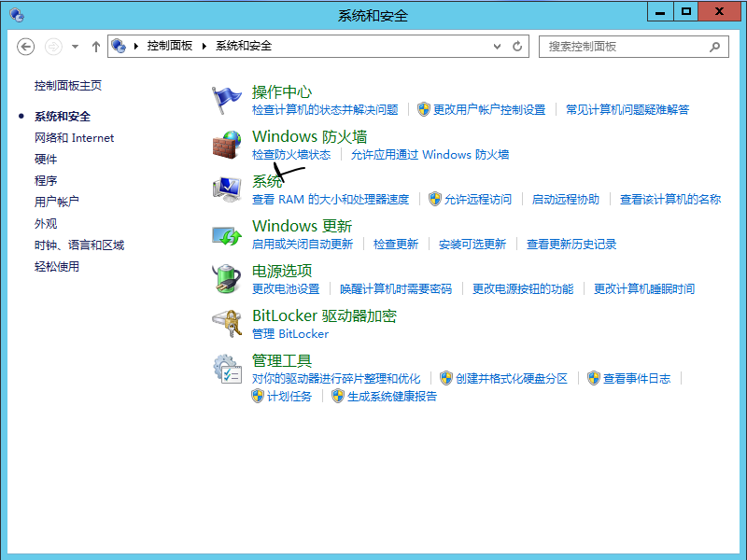The height and width of the screenshot is (560, 747).
Task: Open the recent locations dropdown arrow
Action: pyautogui.click(x=75, y=47)
